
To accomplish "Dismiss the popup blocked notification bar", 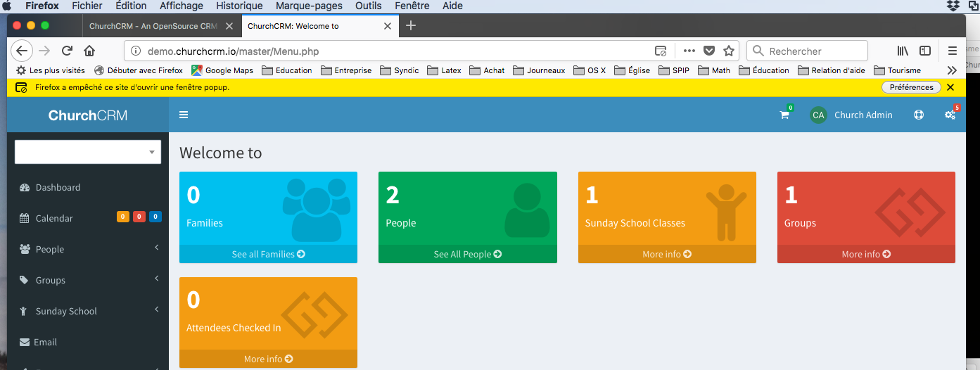I will tap(950, 87).
